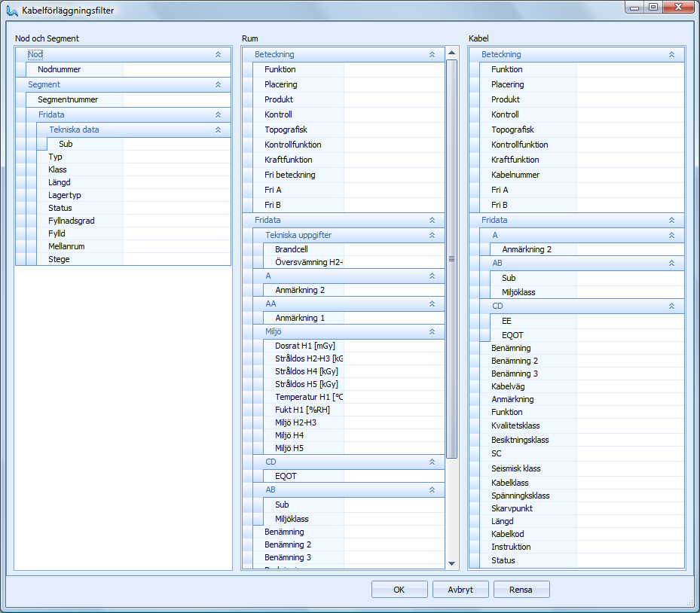Collapse Kabel Beteckning group chevron
700x613 pixels.
pyautogui.click(x=671, y=54)
